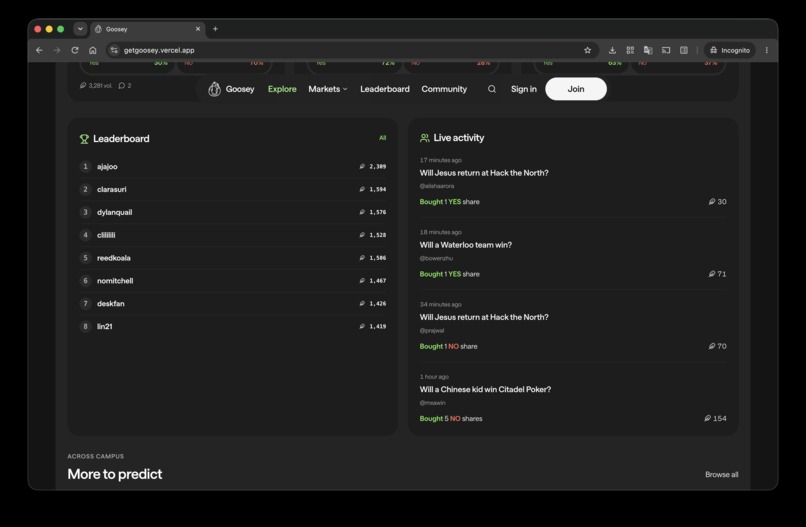This screenshot has width=806, height=527.
Task: Open ajajoo leaderboard row
Action: [233, 167]
